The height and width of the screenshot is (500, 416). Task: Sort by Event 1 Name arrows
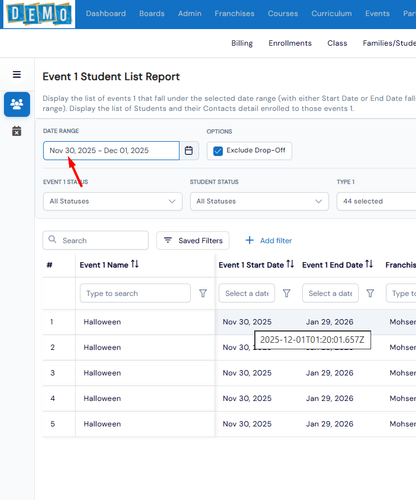point(135,264)
